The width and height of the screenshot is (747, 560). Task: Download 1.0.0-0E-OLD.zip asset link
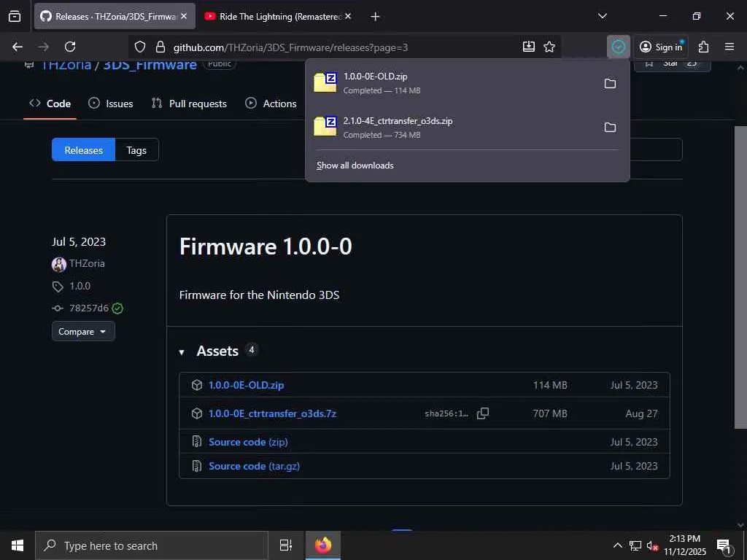click(x=247, y=385)
